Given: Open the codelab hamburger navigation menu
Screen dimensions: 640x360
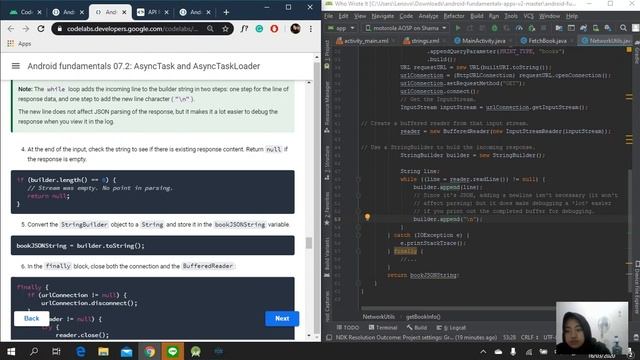Looking at the screenshot, I should tap(16, 66).
